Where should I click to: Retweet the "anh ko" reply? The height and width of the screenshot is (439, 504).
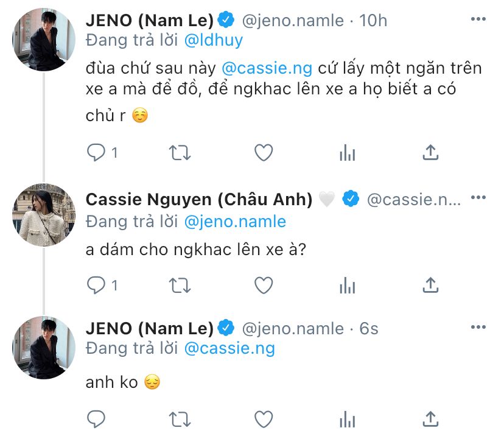(180, 418)
